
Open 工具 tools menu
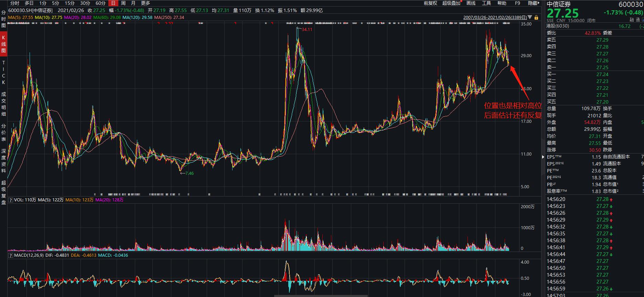[486, 3]
